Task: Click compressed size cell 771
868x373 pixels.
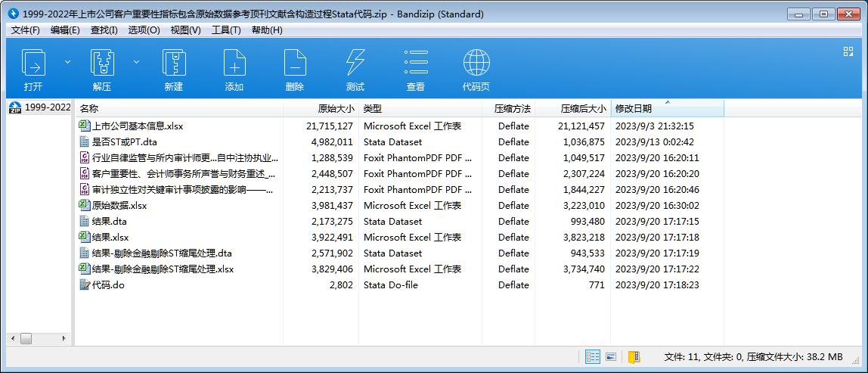Action: tap(597, 285)
